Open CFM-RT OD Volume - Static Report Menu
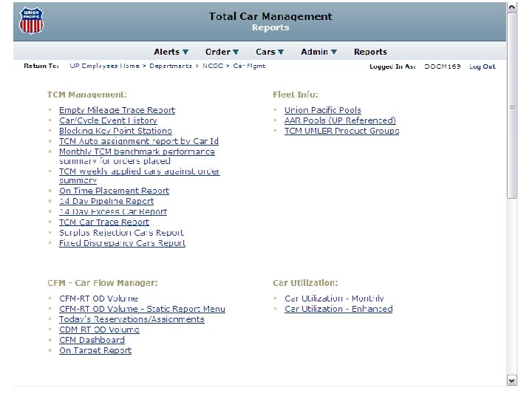 142,309
